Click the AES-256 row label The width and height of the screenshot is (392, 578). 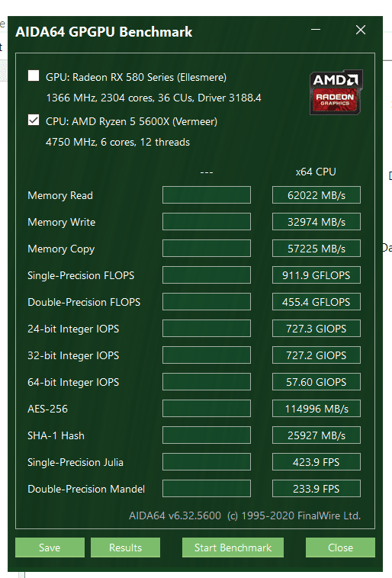(47, 409)
